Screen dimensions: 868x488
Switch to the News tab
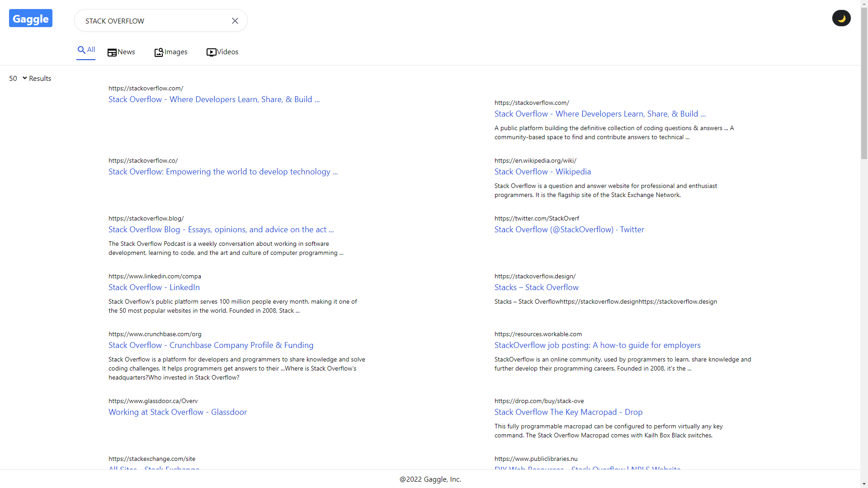[121, 52]
